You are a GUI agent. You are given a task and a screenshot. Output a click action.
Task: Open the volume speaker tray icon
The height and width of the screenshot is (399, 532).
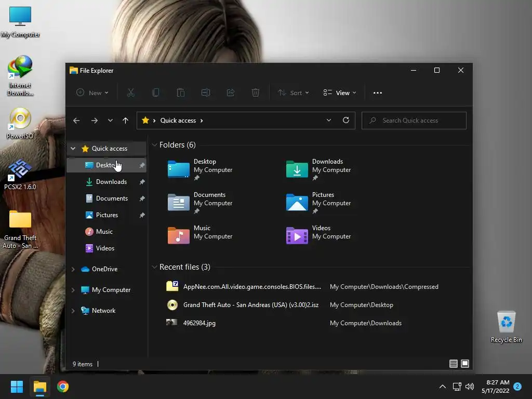pyautogui.click(x=470, y=387)
